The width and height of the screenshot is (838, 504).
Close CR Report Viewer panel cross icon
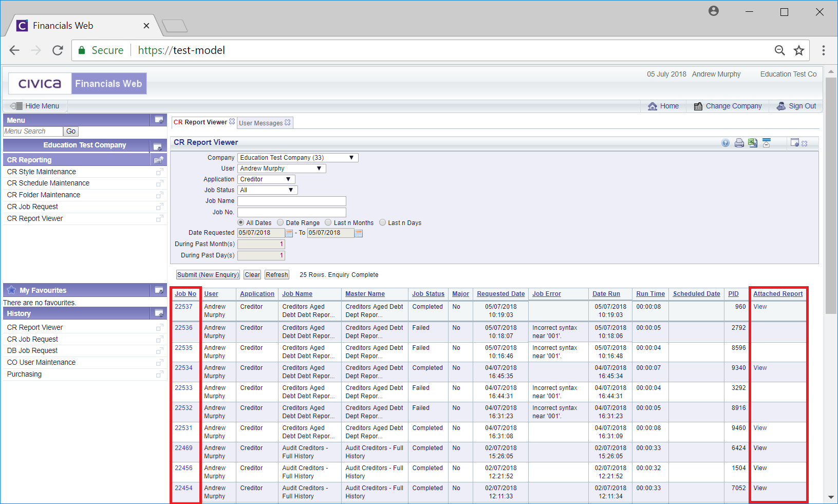805,144
